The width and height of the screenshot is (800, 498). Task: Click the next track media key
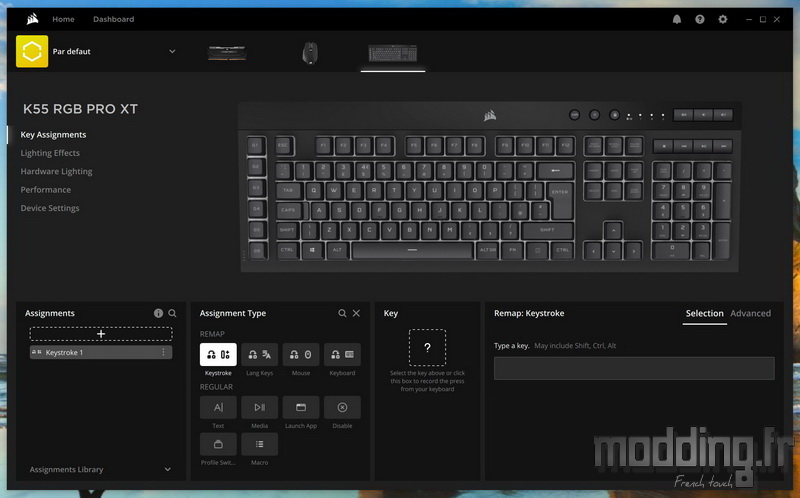(x=723, y=146)
